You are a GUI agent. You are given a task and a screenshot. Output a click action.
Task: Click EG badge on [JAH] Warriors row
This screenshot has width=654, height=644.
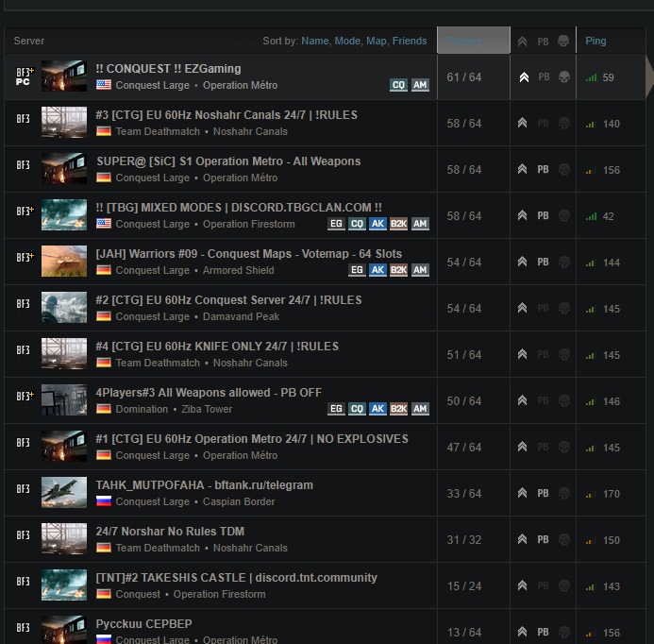point(357,270)
